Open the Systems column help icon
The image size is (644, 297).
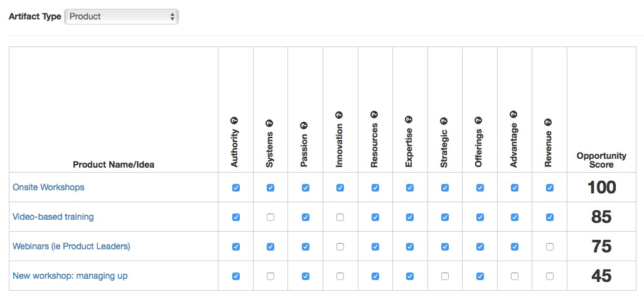(270, 123)
